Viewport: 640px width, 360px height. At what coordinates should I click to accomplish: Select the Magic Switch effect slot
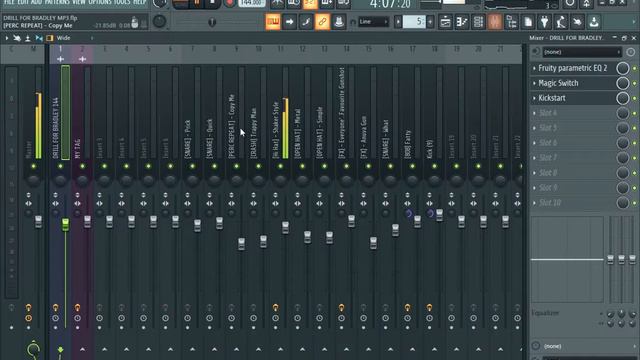click(x=575, y=83)
